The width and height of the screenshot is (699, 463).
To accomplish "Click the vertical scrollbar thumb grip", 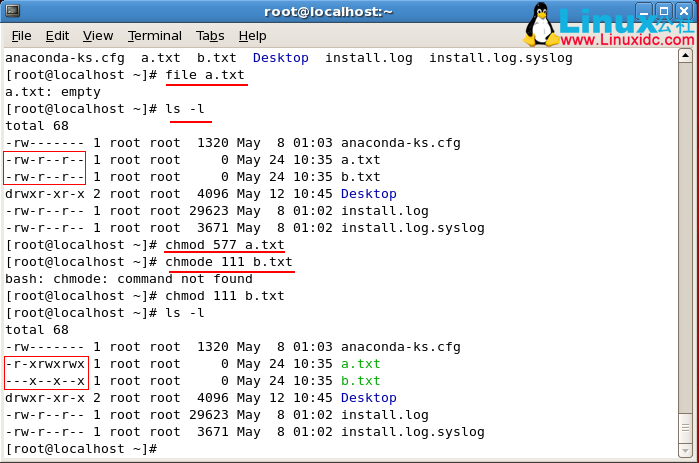I will pos(685,428).
